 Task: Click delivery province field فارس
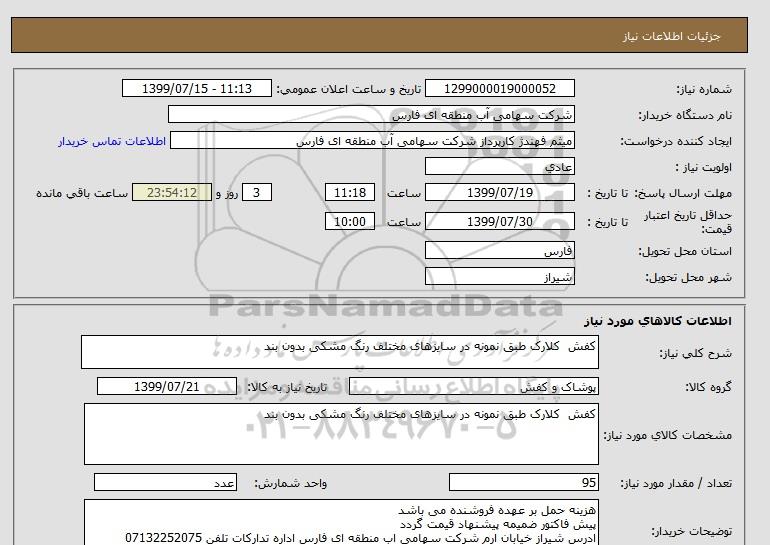point(499,250)
